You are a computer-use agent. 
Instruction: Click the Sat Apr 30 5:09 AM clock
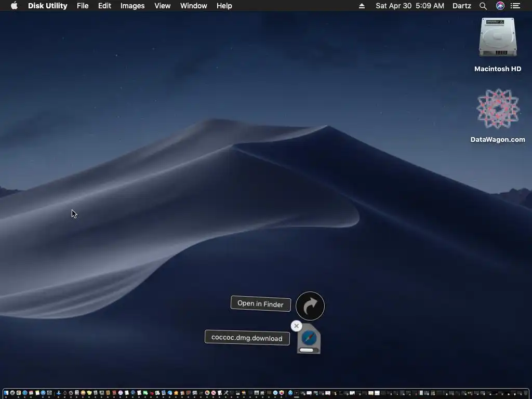tap(409, 6)
